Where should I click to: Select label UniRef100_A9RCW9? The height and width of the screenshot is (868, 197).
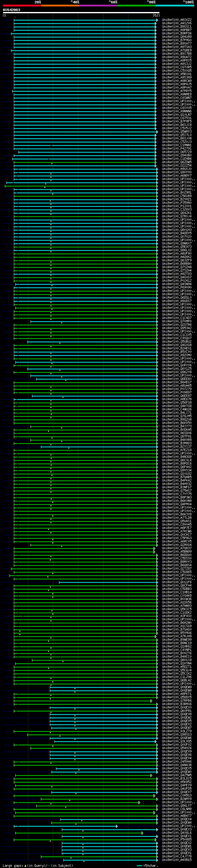tap(177, 81)
